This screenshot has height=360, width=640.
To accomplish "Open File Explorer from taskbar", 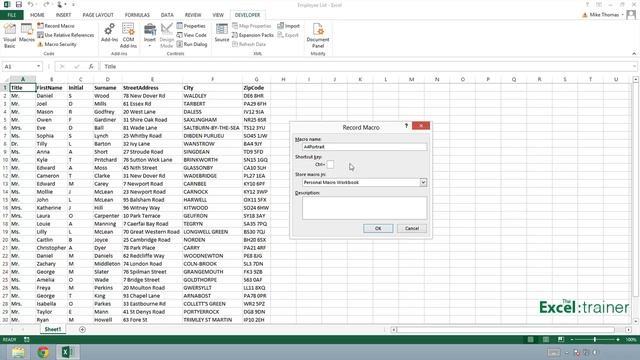I will 18,352.
